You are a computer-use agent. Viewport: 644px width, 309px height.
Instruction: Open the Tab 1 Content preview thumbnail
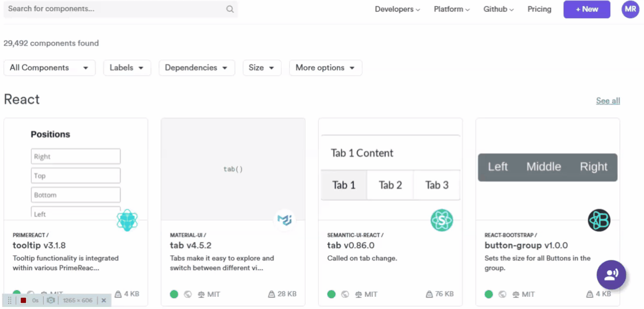click(x=390, y=168)
